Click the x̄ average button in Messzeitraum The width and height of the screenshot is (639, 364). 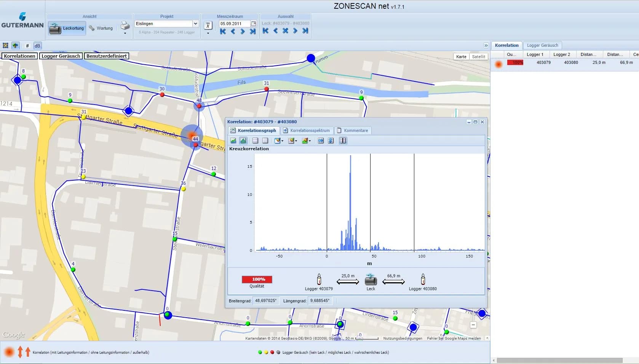tap(208, 25)
